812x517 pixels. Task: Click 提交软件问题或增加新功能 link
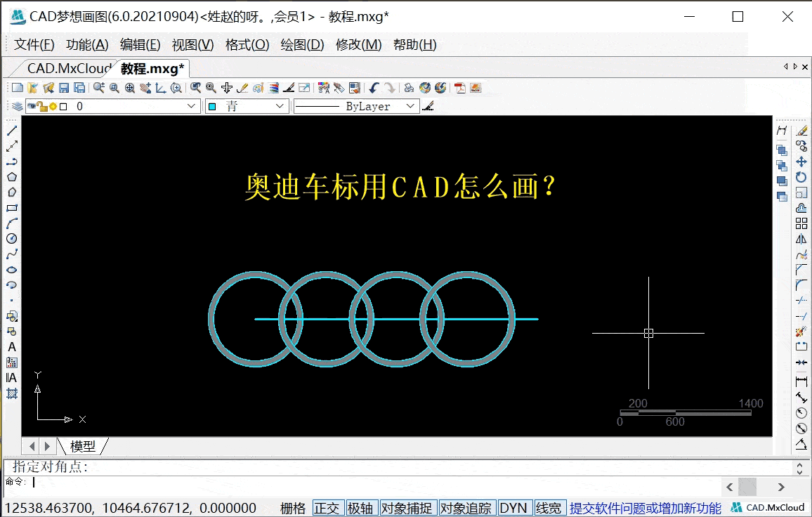[x=646, y=508]
